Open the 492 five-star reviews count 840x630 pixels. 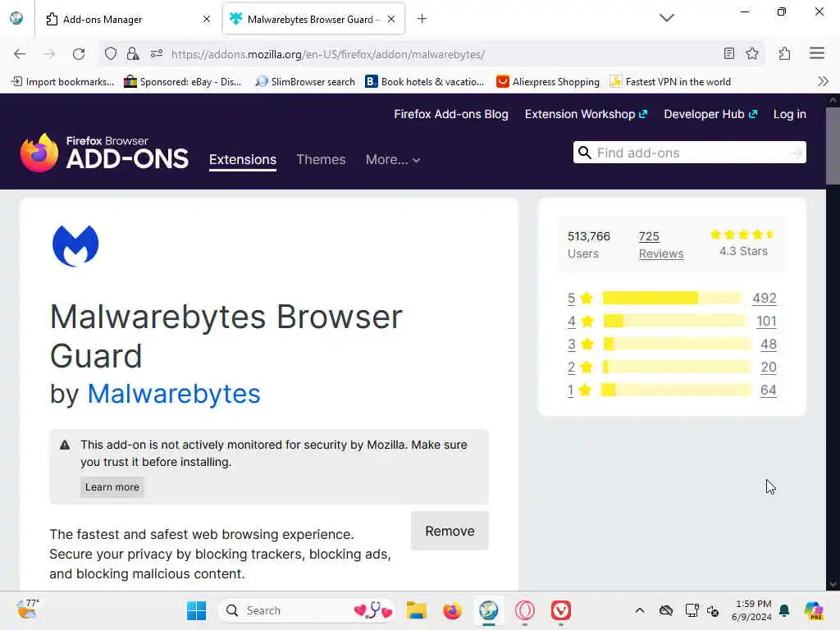(764, 298)
